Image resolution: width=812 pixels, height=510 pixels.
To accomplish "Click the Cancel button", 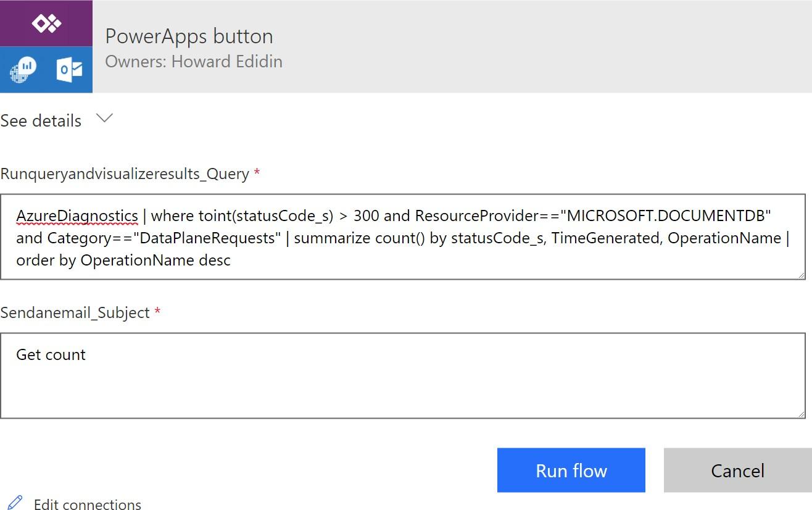I will (x=737, y=470).
